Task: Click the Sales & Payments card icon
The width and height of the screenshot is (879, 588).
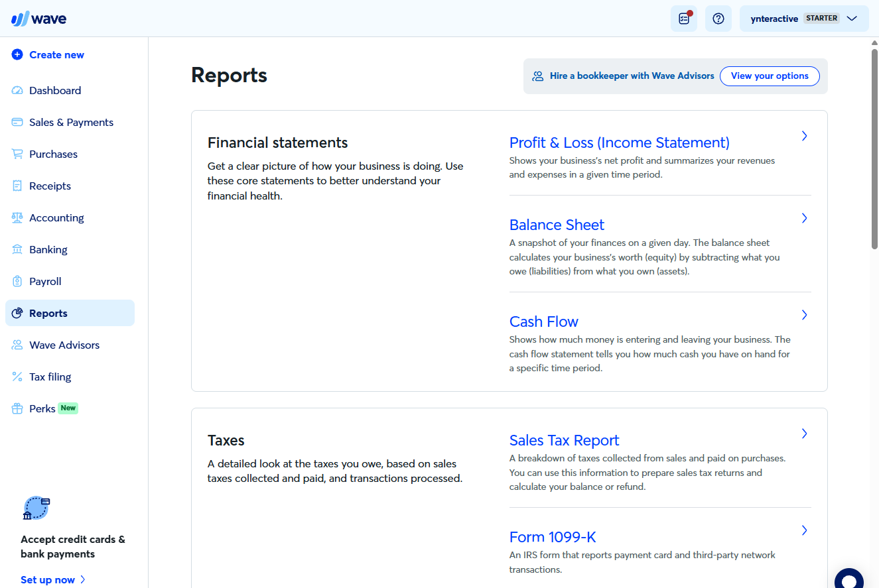Action: coord(17,123)
